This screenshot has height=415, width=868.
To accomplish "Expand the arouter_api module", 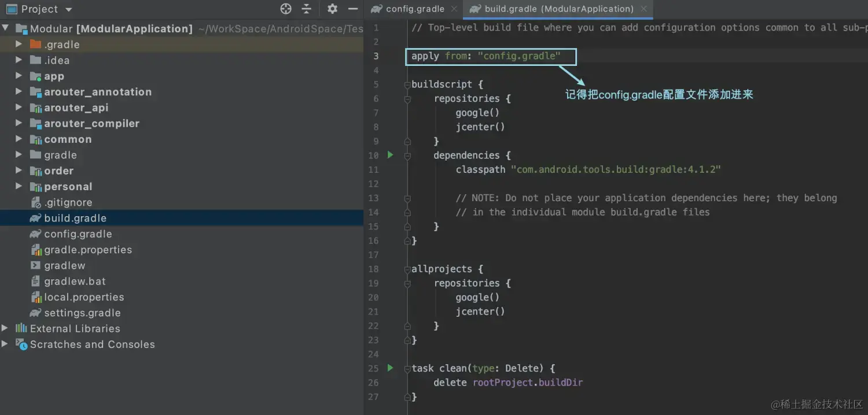I will 19,107.
